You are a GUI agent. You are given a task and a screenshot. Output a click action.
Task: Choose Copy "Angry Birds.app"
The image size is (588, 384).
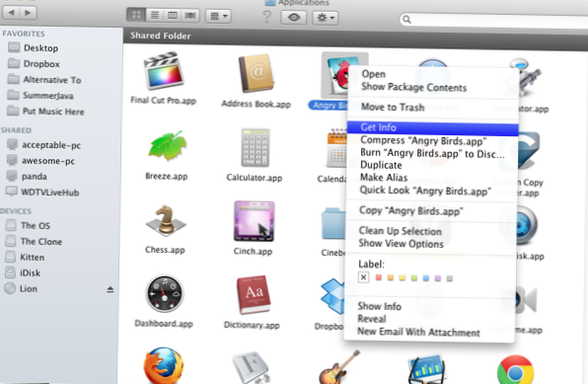click(x=410, y=210)
